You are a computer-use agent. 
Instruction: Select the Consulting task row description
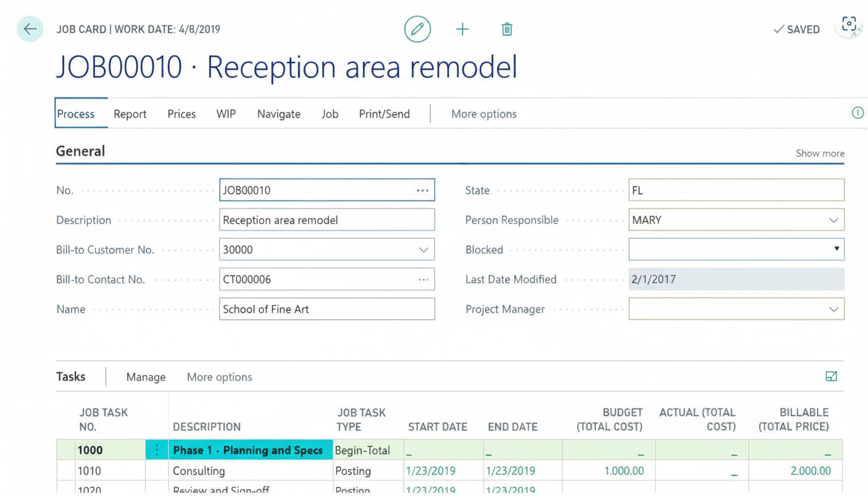pos(199,471)
